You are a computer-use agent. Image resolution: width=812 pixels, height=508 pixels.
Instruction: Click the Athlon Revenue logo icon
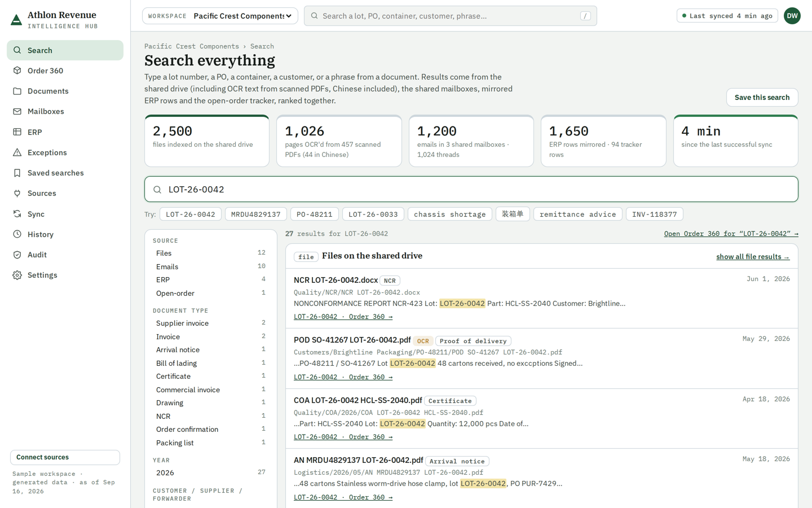16,20
